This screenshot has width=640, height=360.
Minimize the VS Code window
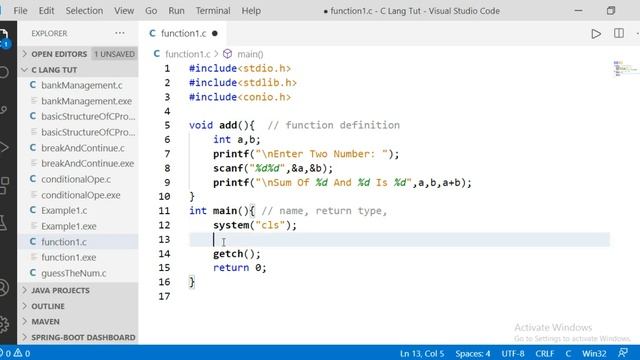(x=578, y=11)
